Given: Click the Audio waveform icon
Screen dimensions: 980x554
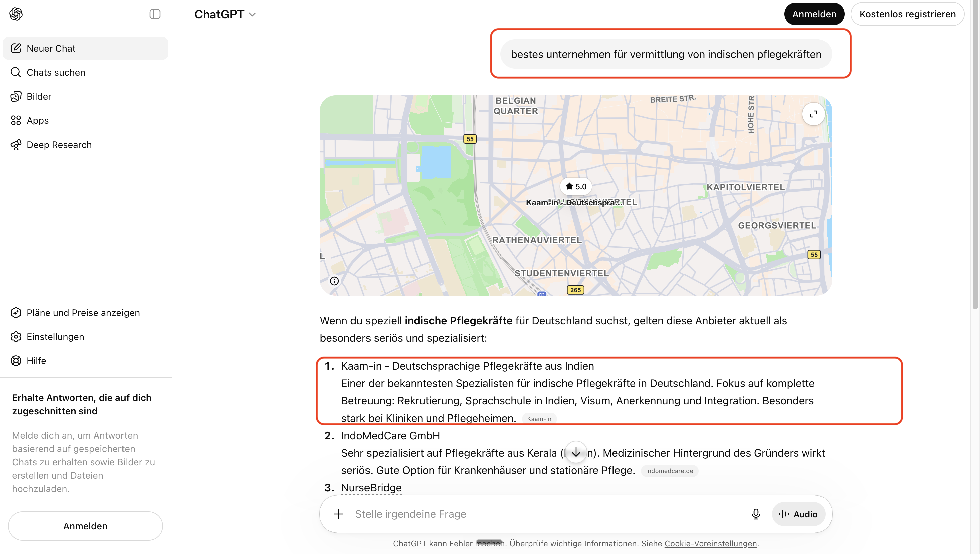Looking at the screenshot, I should pos(784,514).
